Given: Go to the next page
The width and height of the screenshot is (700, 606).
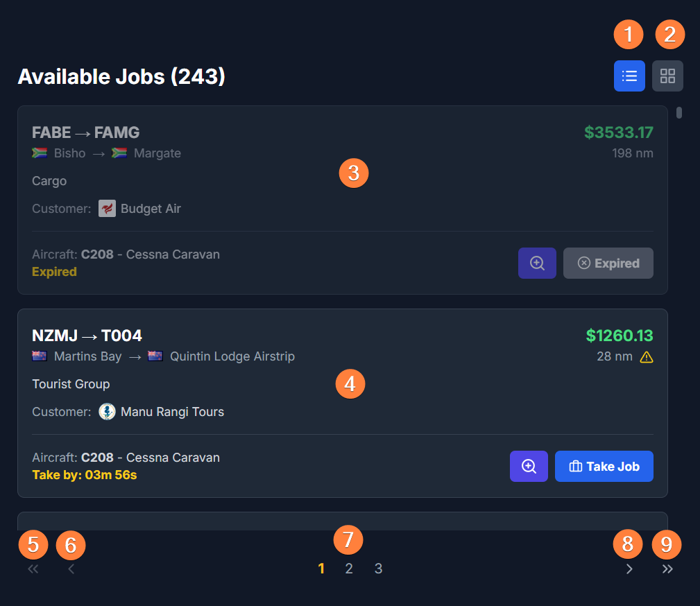Looking at the screenshot, I should click(x=629, y=569).
